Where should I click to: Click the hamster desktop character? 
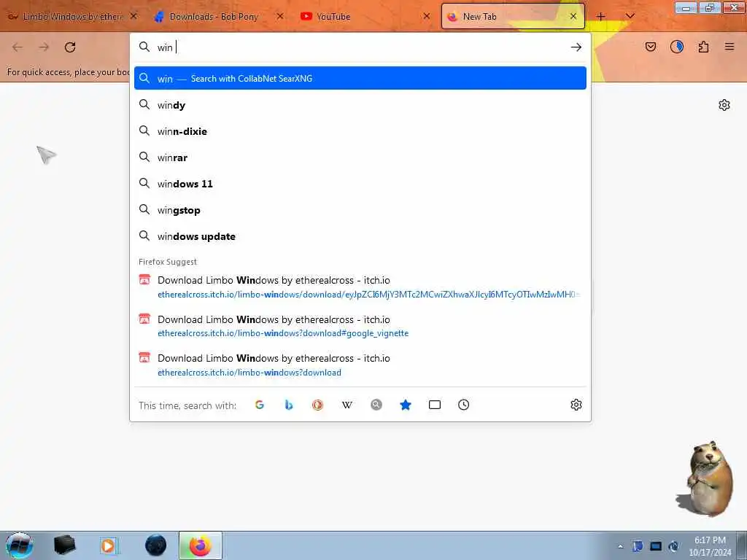coord(707,478)
